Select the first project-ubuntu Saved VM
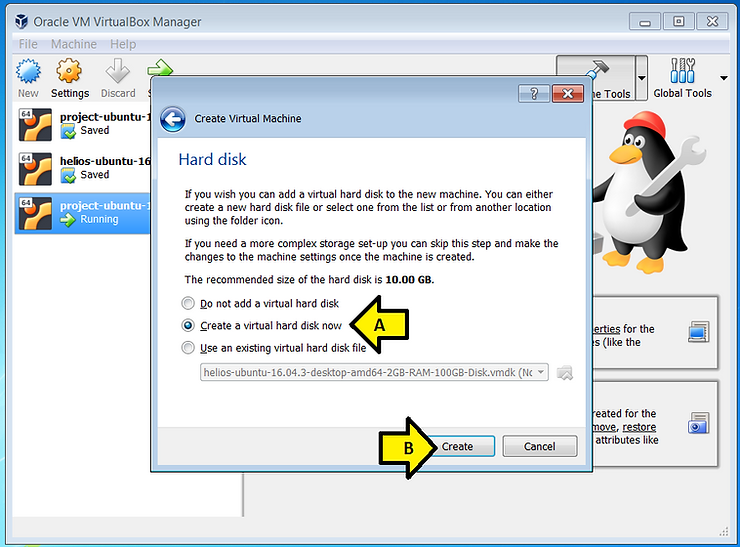The image size is (740, 547). pyautogui.click(x=83, y=125)
